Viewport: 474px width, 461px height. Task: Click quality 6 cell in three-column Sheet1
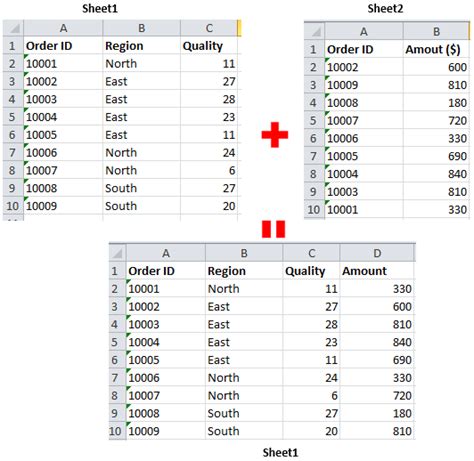point(209,170)
